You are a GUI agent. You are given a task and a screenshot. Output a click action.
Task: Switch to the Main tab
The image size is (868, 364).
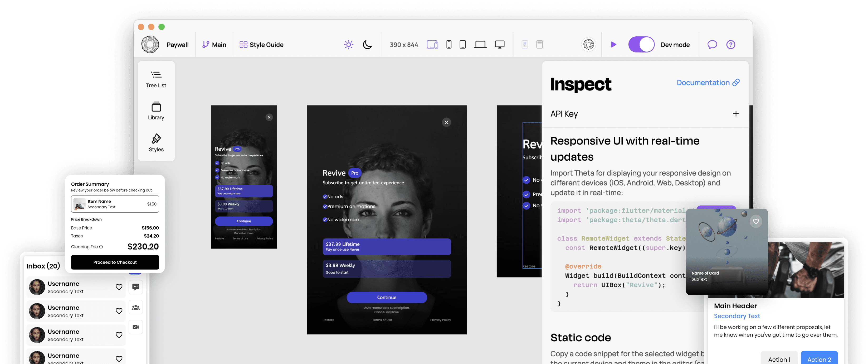219,44
